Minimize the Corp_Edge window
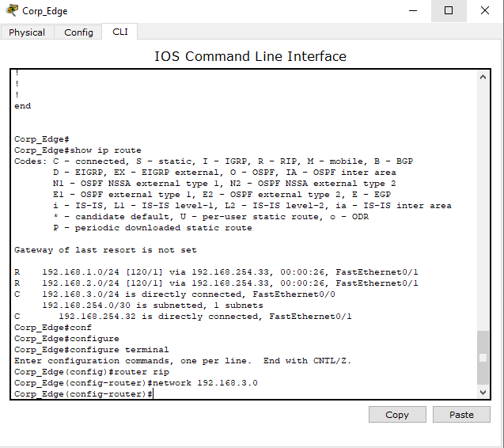Viewport: 504px width, 448px height. tap(412, 11)
